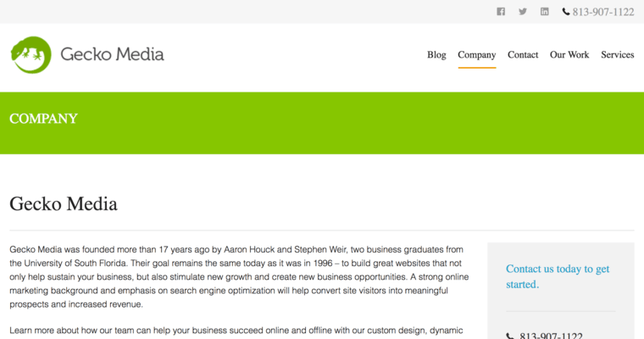Click the top bar phone number 813-907-1122
Viewport: 644px width, 339px height.
603,12
